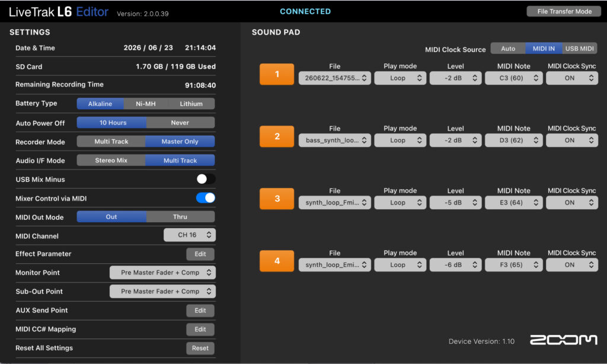Screen dimensions: 607x364
Task: Change pad 2 Play mode dropdown
Action: (x=400, y=140)
